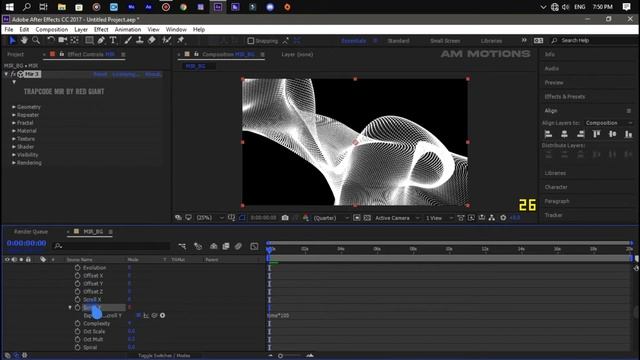Click the expression pick whip icon
This screenshot has height=360, width=640.
(x=154, y=316)
